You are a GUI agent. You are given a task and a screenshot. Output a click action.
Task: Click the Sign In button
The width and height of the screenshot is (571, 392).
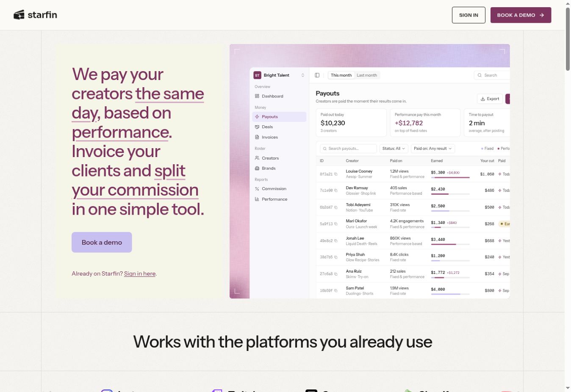(468, 15)
